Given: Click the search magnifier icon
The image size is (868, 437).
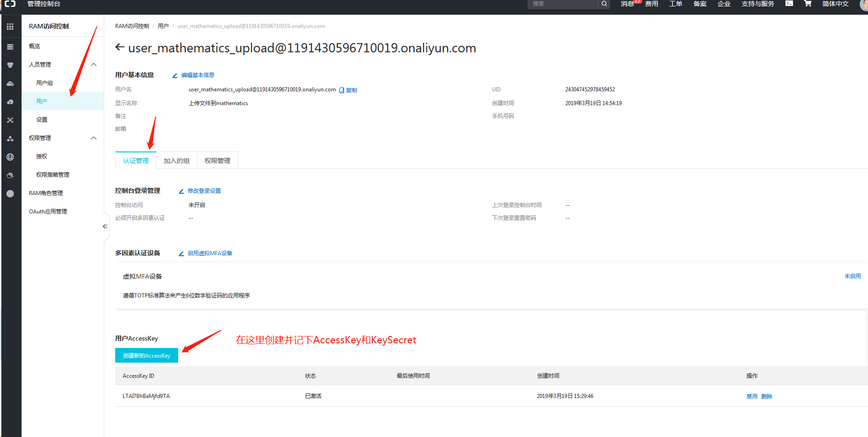Looking at the screenshot, I should (604, 4).
